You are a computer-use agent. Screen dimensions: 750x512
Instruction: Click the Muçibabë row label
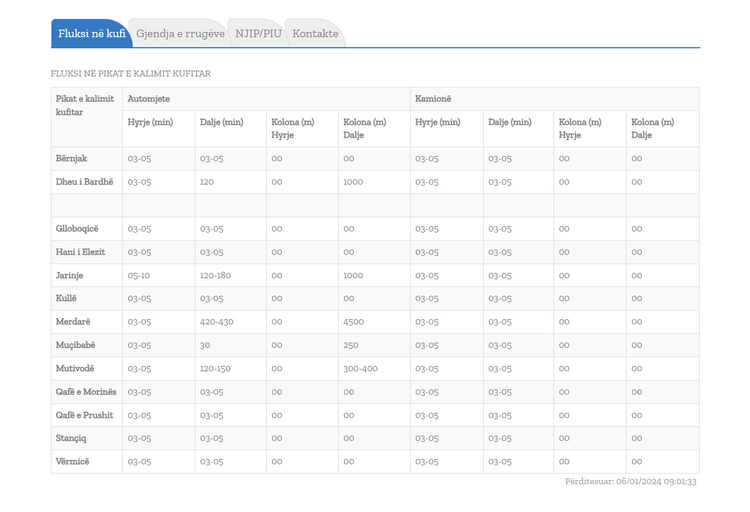tap(75, 345)
